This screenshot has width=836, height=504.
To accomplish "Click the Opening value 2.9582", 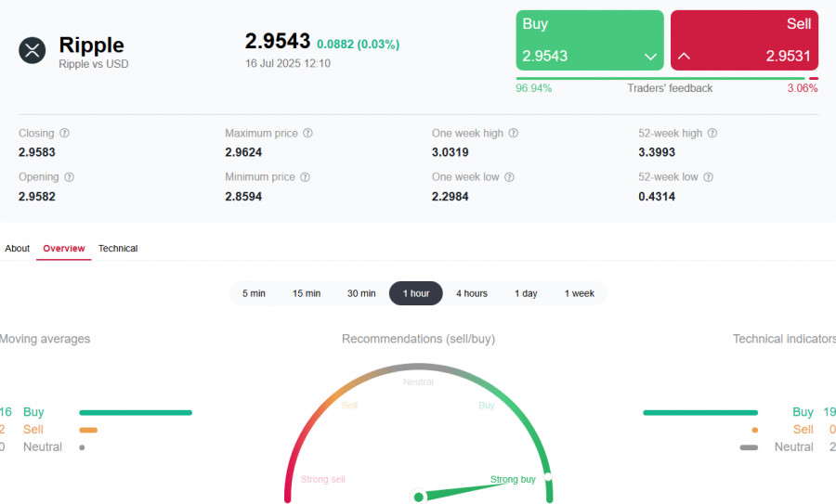I will click(37, 197).
